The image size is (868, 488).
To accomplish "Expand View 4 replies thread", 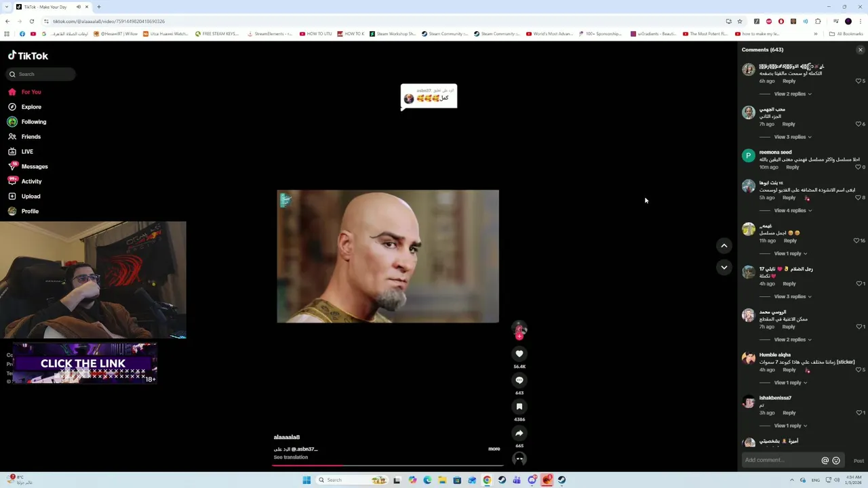I will 793,211.
